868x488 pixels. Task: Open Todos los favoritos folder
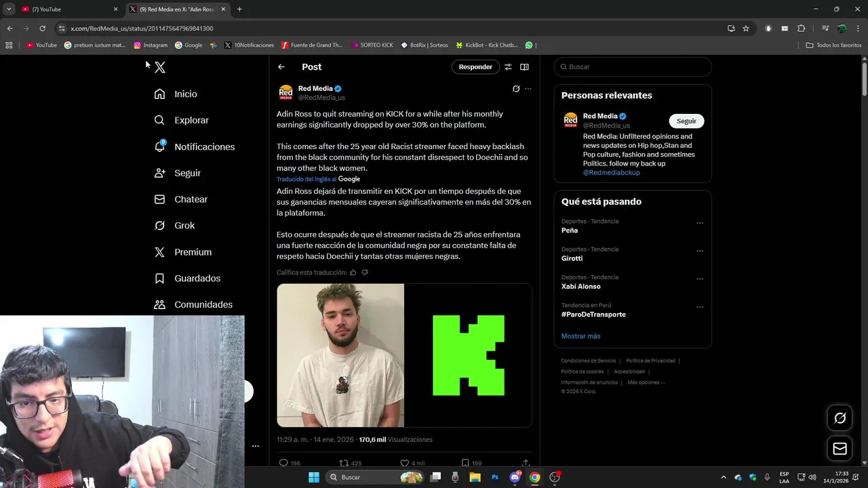click(833, 45)
